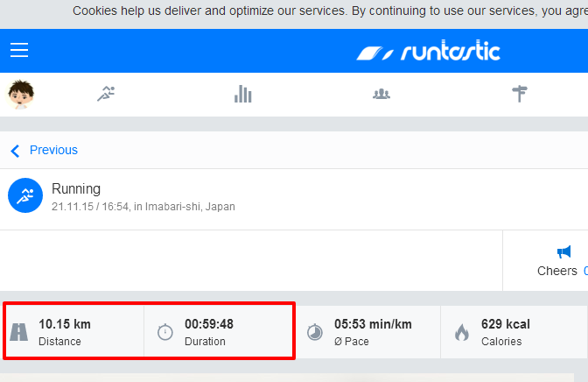Screen dimensions: 588x382
Task: Open the statistics bar chart tab
Action: click(243, 94)
